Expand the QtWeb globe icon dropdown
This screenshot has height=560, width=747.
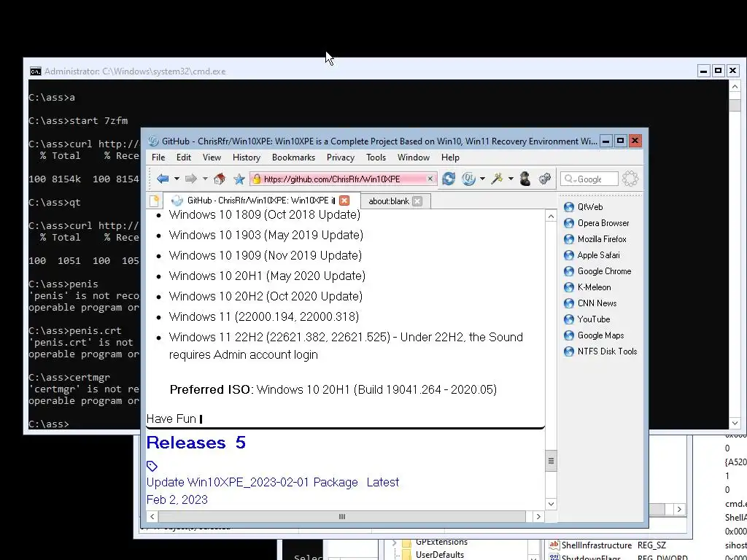click(482, 179)
